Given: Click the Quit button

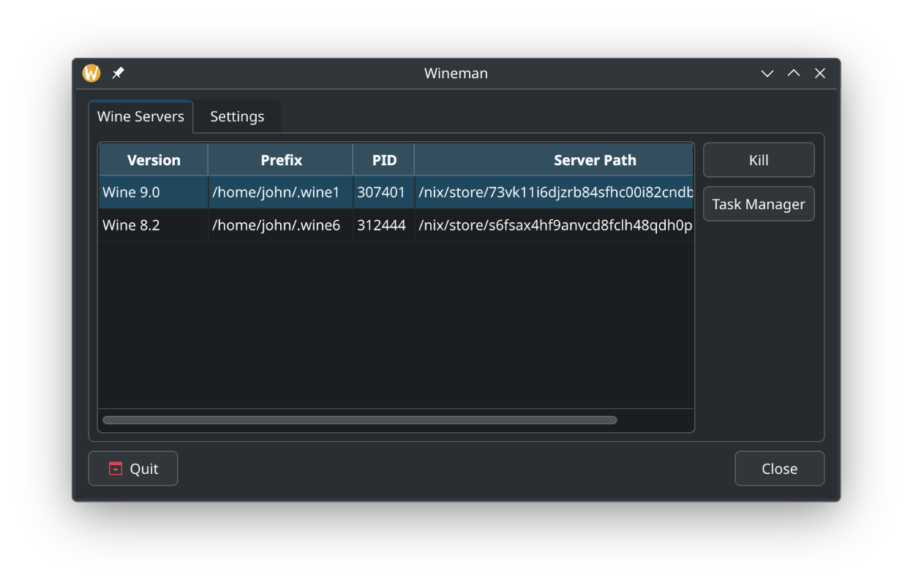Looking at the screenshot, I should (x=133, y=469).
